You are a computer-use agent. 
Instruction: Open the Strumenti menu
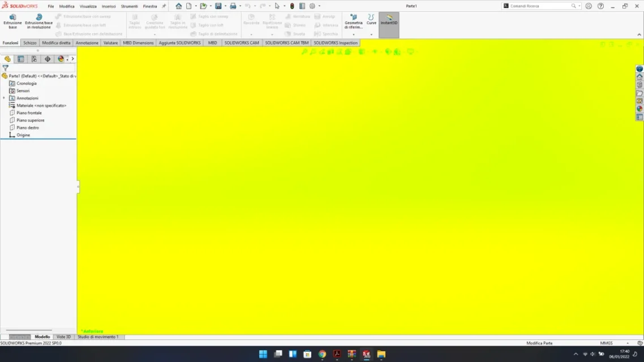coord(129,6)
